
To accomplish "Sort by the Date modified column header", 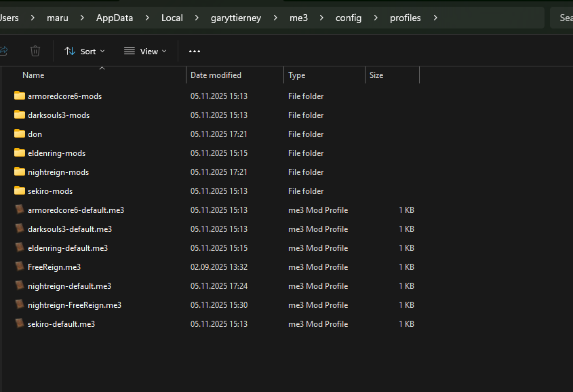I will [216, 75].
